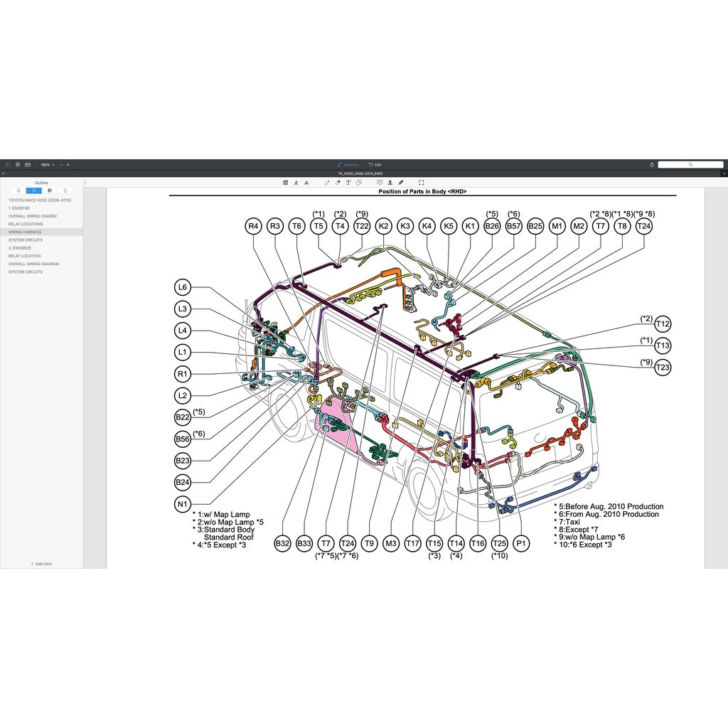Click Add Item at sidebar bottom

(x=41, y=564)
